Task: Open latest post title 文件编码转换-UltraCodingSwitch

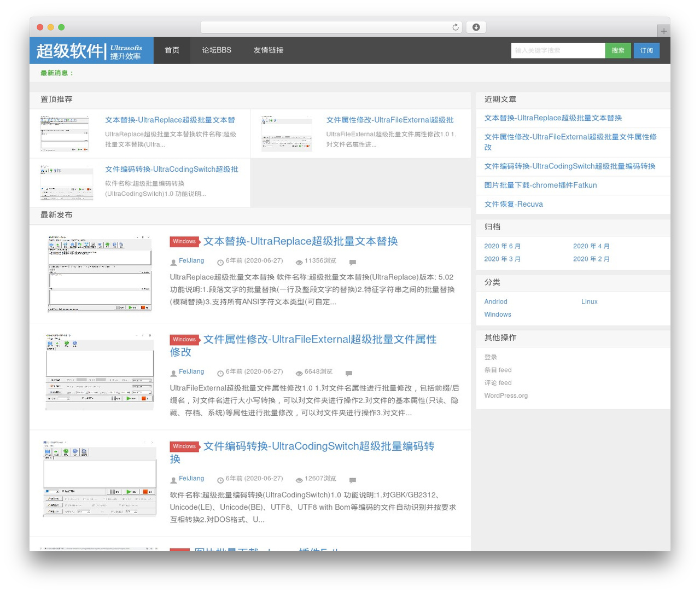Action: click(302, 452)
